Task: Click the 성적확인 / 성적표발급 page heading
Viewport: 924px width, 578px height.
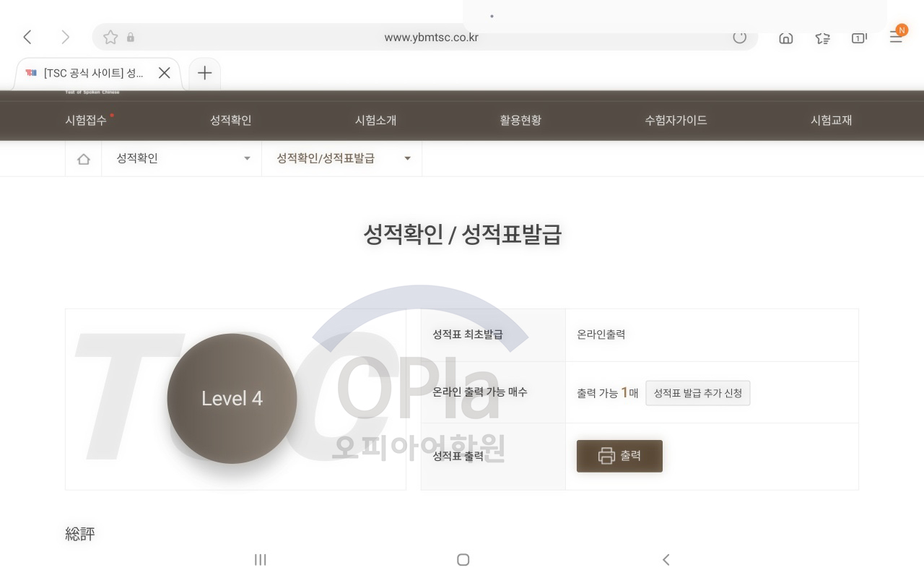Action: 462,234
